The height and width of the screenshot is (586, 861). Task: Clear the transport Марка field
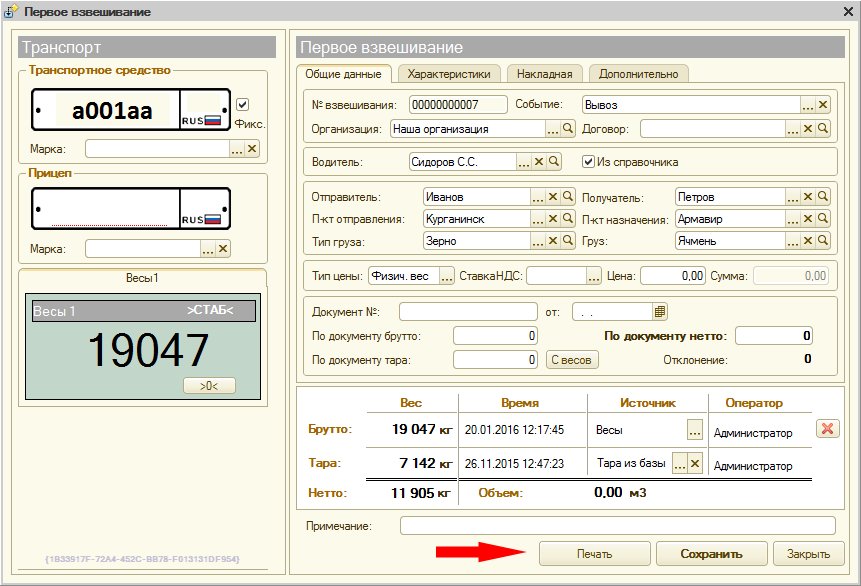point(252,149)
